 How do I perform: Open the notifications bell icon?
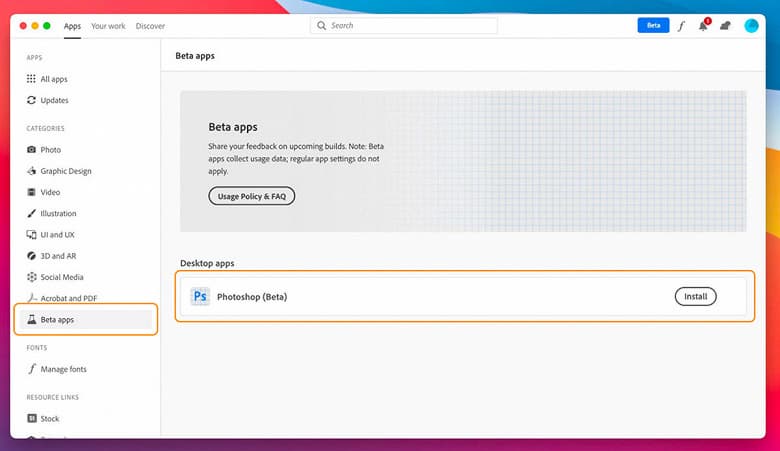[x=703, y=26]
